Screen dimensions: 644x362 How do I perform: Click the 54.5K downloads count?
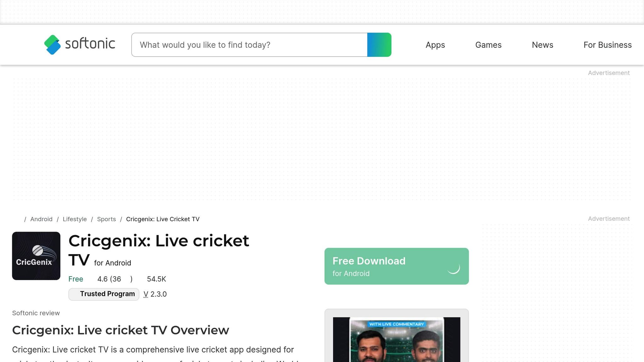coord(156,279)
